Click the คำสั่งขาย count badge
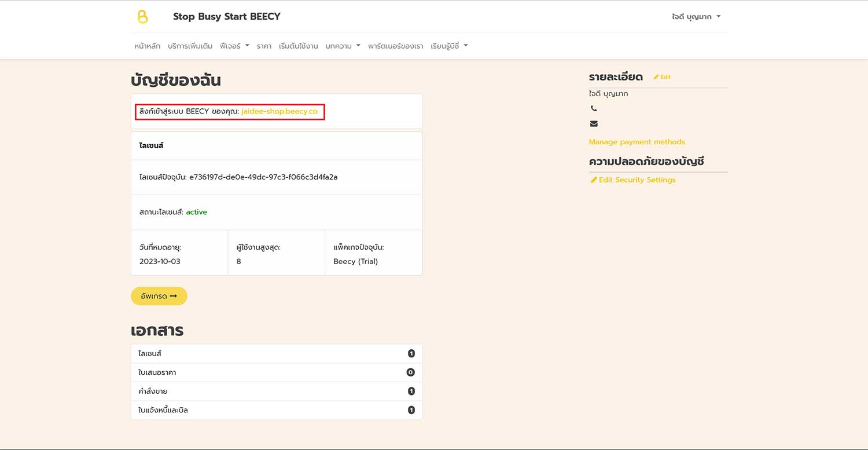 coord(411,392)
